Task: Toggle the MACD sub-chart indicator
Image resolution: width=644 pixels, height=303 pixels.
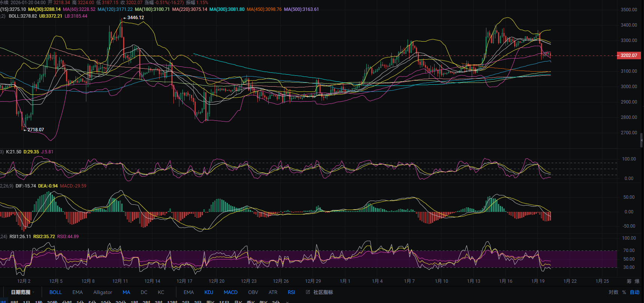Action: coord(230,292)
